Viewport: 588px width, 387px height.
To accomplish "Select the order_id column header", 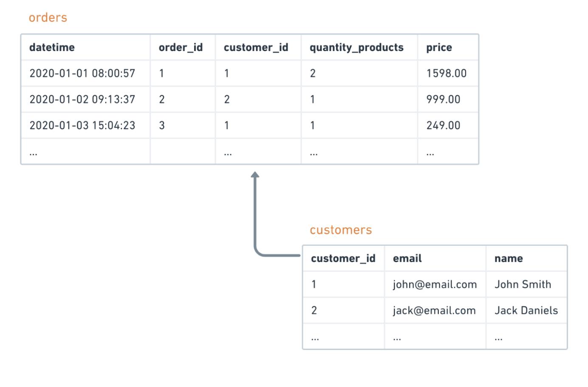I will tap(181, 47).
